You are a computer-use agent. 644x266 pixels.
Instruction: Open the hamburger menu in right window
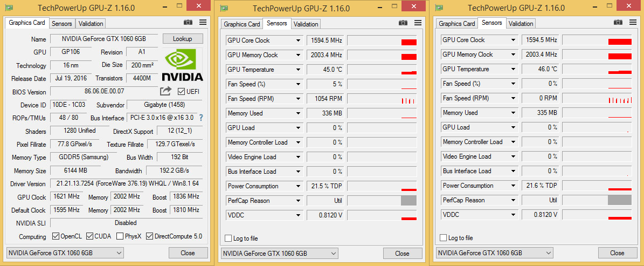633,23
